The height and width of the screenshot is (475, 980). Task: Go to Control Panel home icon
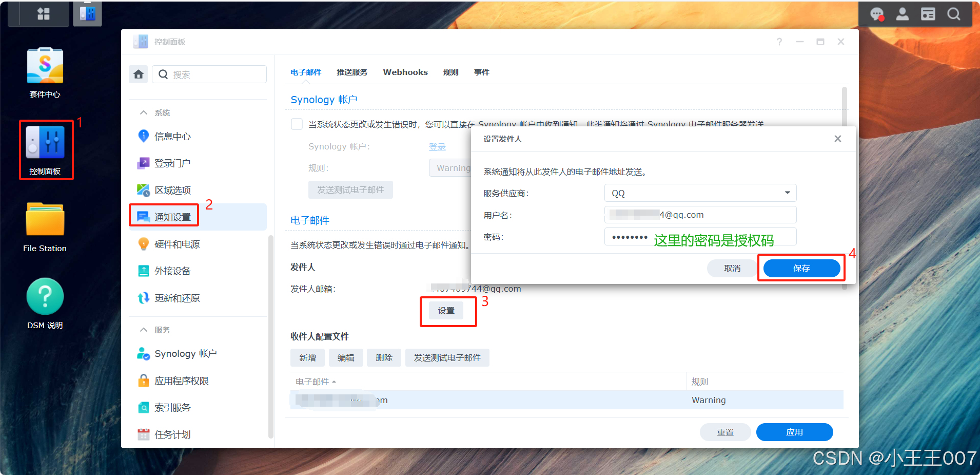click(139, 74)
